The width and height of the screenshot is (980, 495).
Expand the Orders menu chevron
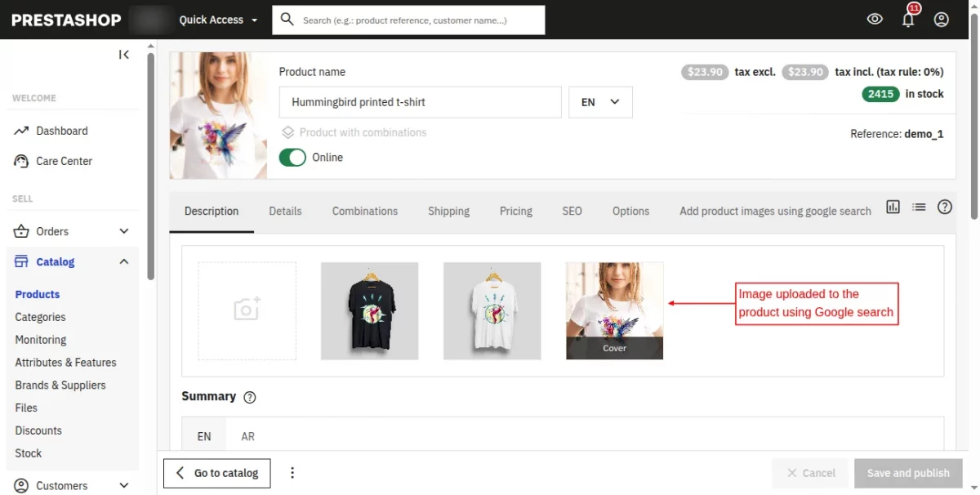(124, 231)
